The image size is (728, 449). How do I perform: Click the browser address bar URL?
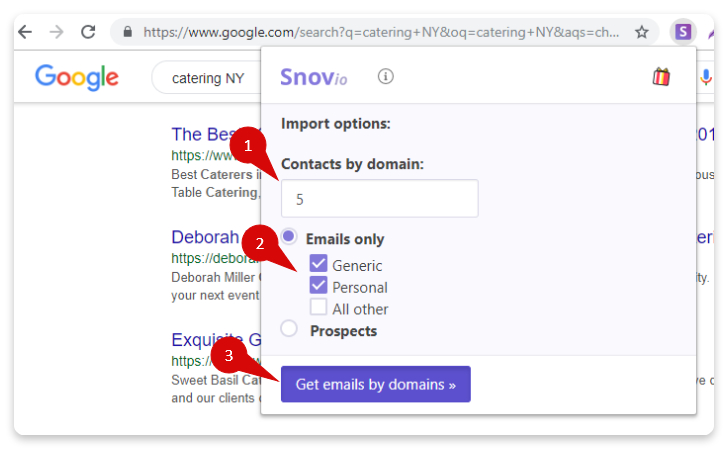click(x=381, y=32)
